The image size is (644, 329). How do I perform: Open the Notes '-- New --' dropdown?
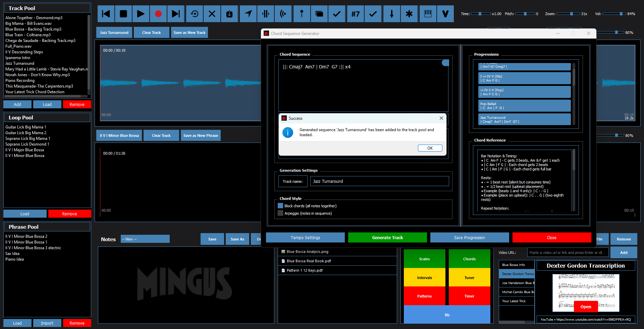(145, 239)
